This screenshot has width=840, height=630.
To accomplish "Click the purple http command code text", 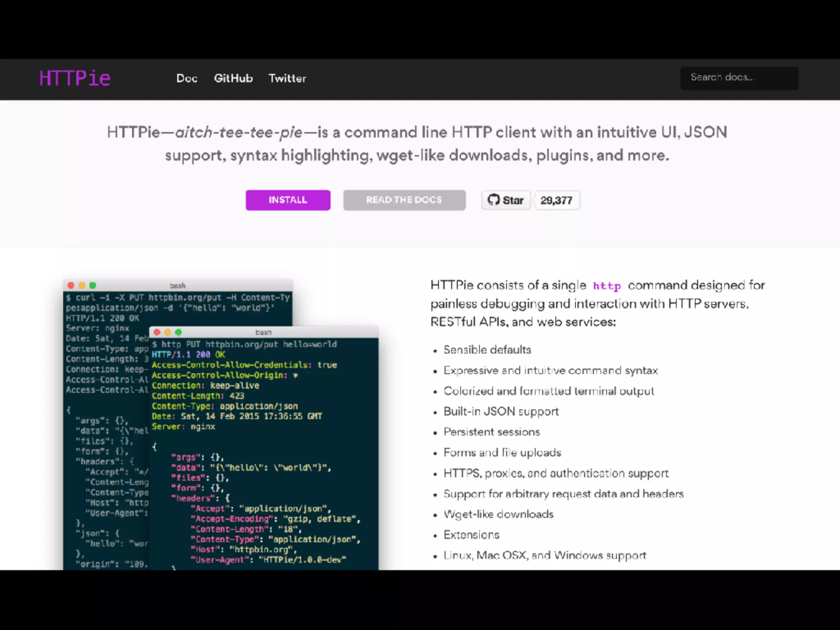I will click(607, 286).
